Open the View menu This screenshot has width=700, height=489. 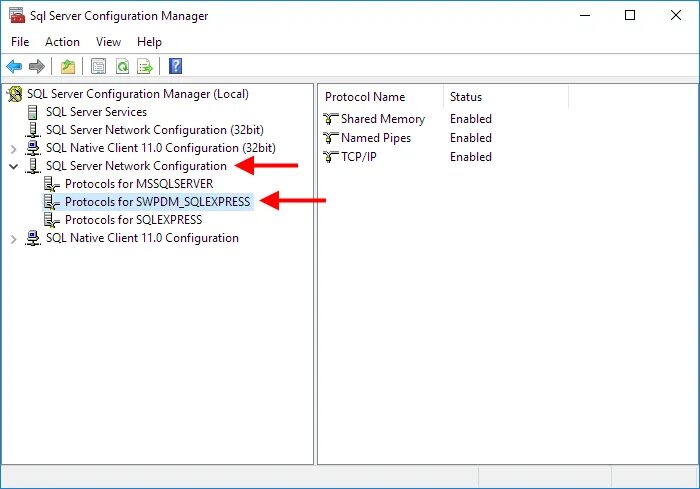click(108, 42)
